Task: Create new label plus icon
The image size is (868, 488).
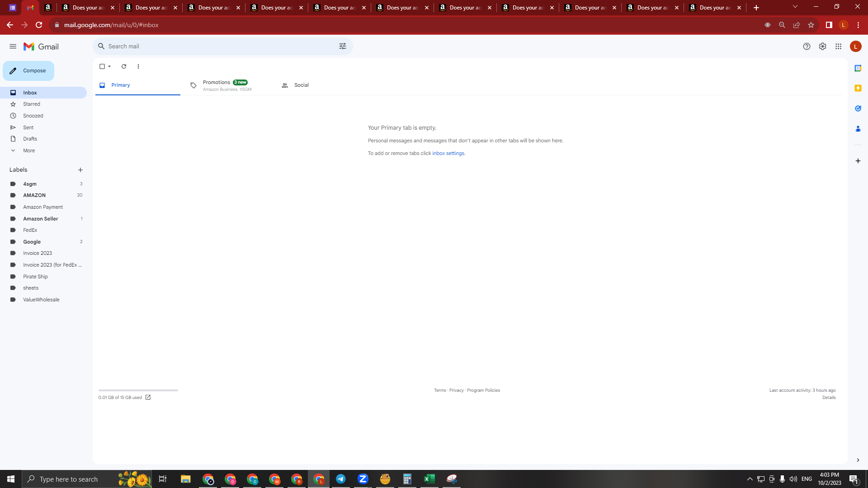Action: pos(80,170)
